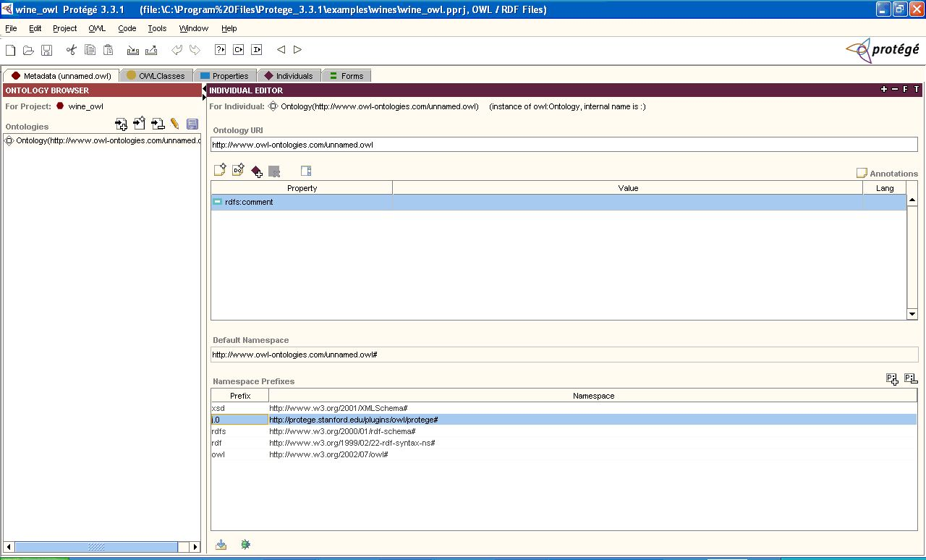Select the Ontology item in Ontologies list
The height and width of the screenshot is (560, 926).
(x=103, y=140)
